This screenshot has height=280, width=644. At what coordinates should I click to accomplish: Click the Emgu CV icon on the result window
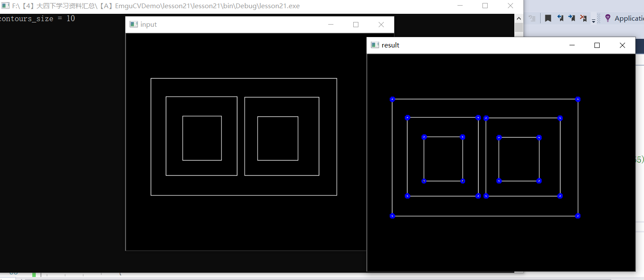(x=374, y=45)
